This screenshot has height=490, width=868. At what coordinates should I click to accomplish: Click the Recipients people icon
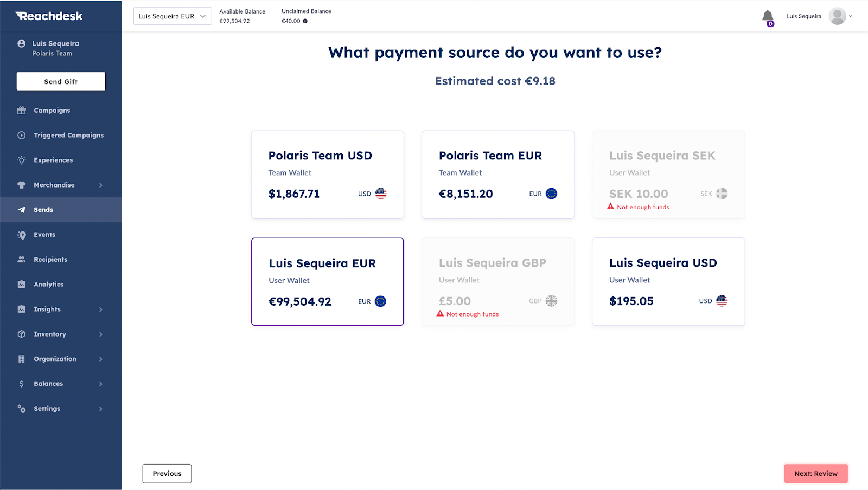coord(22,260)
